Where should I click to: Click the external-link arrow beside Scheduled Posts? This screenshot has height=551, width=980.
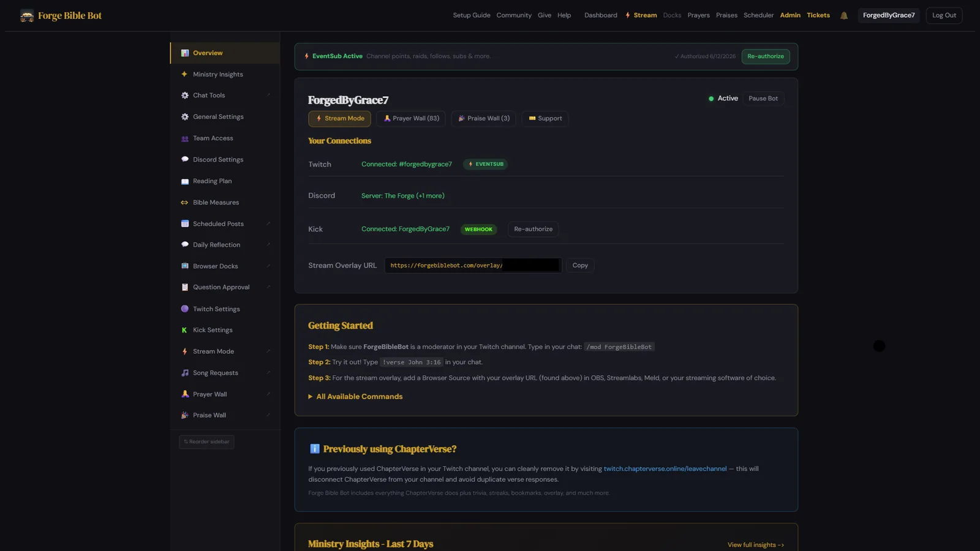[268, 223]
